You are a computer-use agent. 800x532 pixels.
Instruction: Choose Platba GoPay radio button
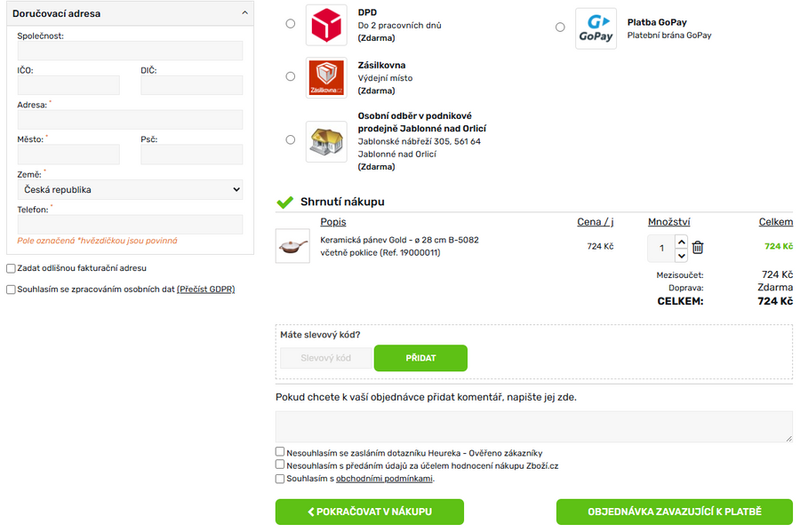[x=560, y=28]
